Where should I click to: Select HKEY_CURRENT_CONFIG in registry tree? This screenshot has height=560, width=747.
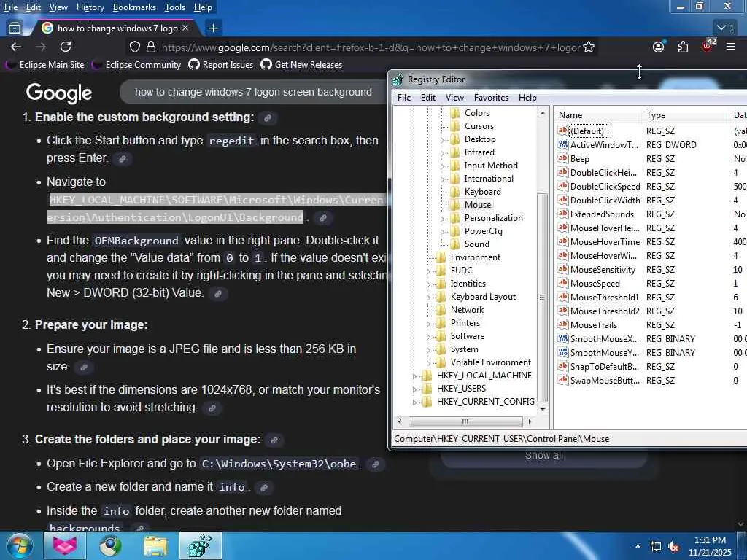pyautogui.click(x=485, y=402)
